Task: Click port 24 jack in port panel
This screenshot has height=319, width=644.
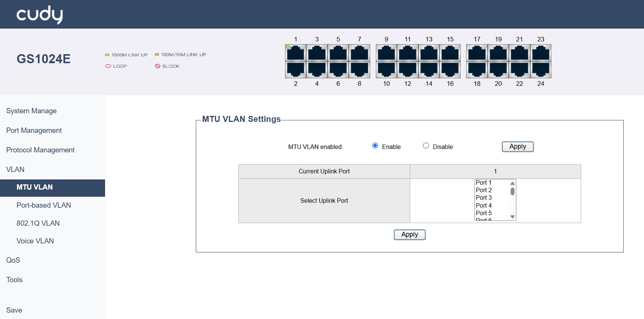Action: tap(540, 70)
